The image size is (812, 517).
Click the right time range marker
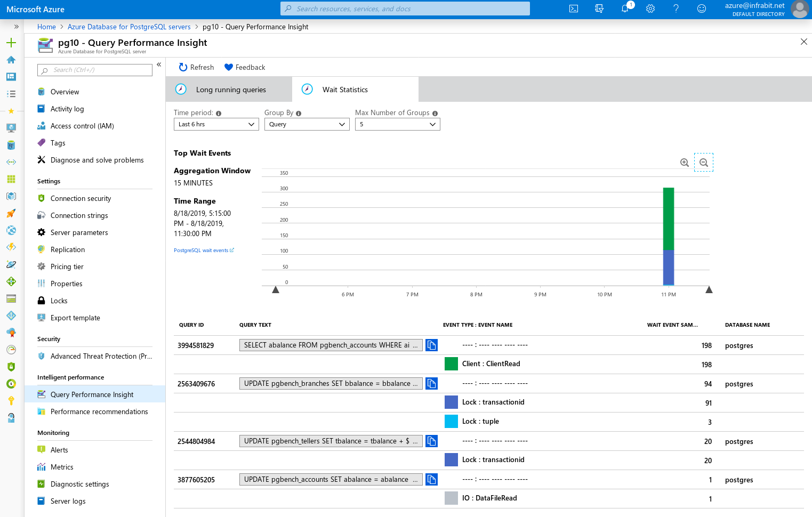[x=709, y=290]
